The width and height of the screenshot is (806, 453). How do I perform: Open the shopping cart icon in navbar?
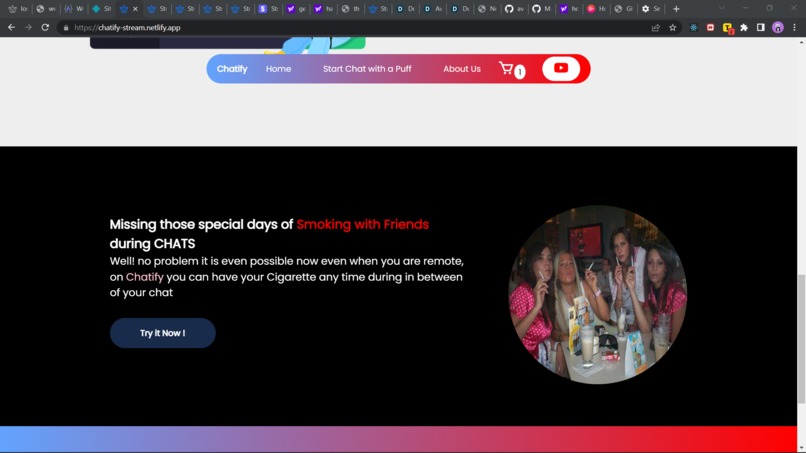click(506, 68)
